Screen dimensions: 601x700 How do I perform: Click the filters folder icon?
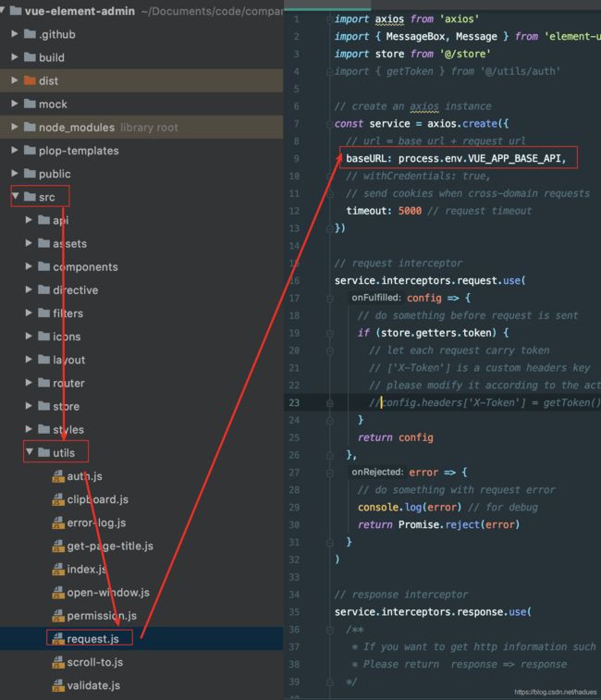coord(43,313)
